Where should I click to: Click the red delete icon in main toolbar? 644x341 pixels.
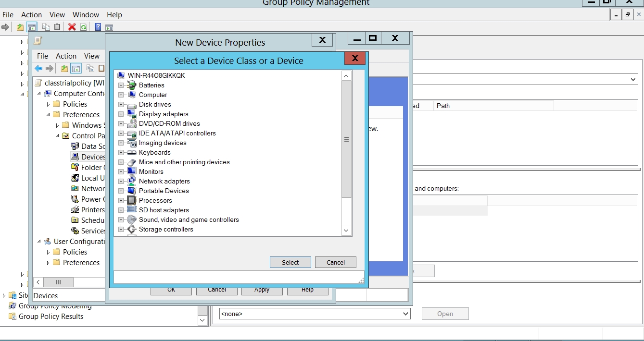click(72, 27)
